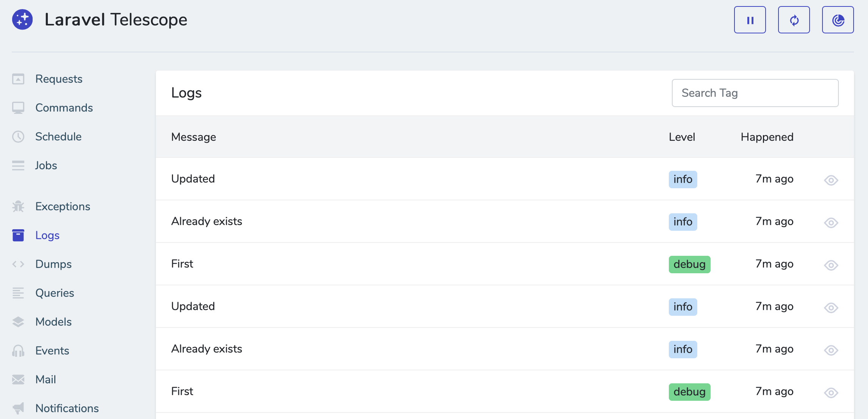Open the eye icon on Already exists entry
Screen dimensions: 868x419
pos(831,224)
